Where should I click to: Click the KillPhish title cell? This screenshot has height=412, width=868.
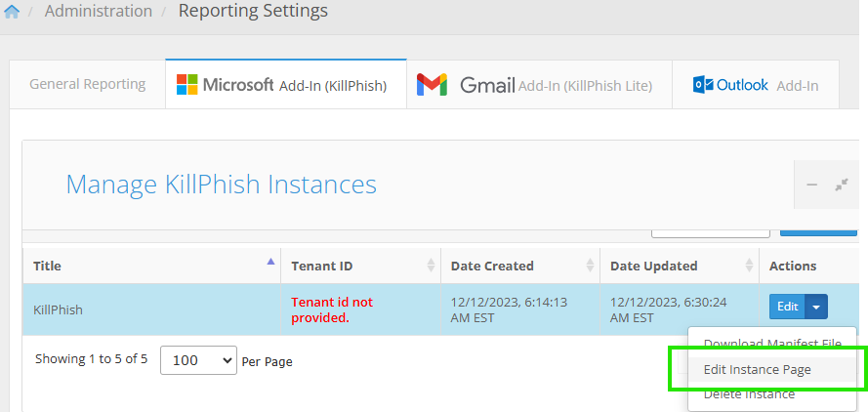coord(151,309)
